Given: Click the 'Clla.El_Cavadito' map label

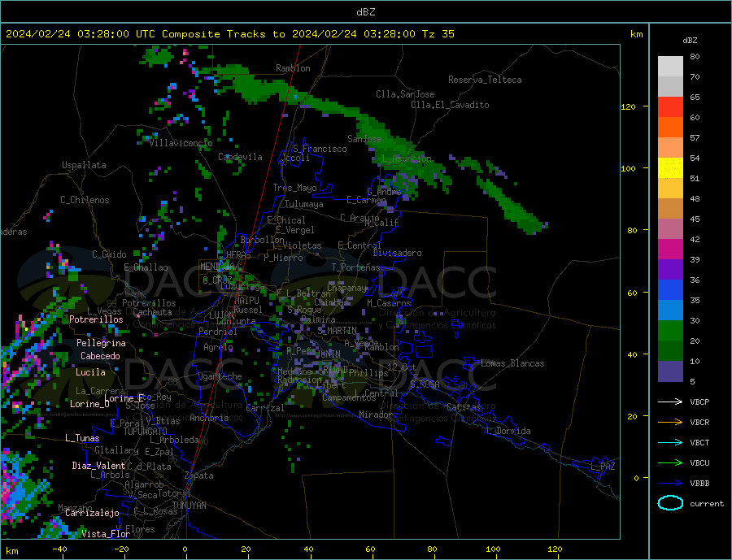Looking at the screenshot, I should pyautogui.click(x=450, y=105).
